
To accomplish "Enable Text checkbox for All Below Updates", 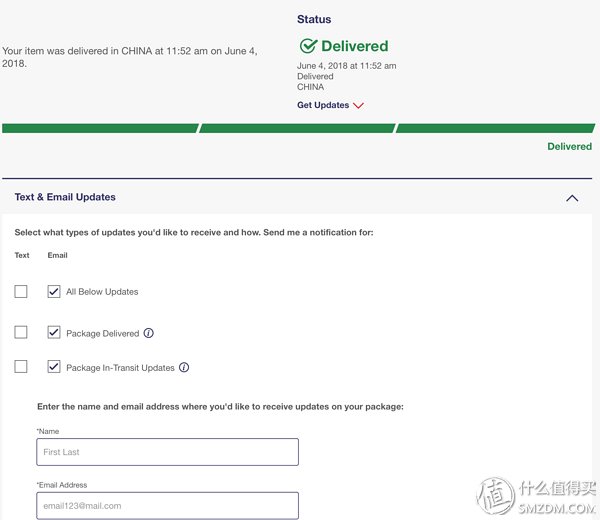I will [21, 292].
